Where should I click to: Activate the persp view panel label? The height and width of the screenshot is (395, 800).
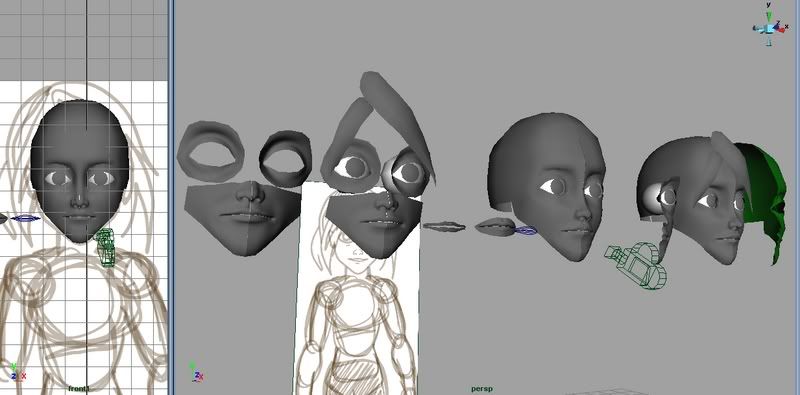click(x=482, y=389)
